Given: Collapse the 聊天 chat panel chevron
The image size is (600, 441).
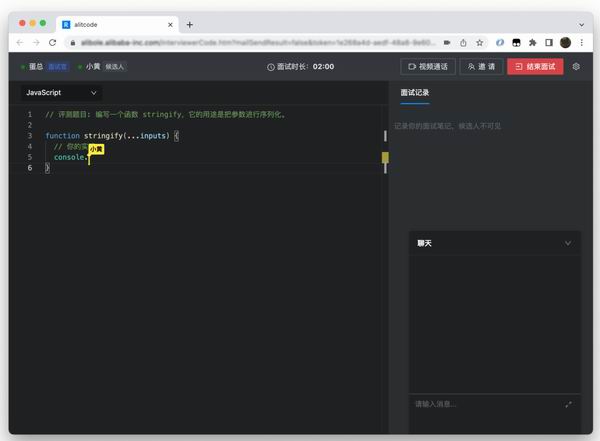Looking at the screenshot, I should 568,243.
